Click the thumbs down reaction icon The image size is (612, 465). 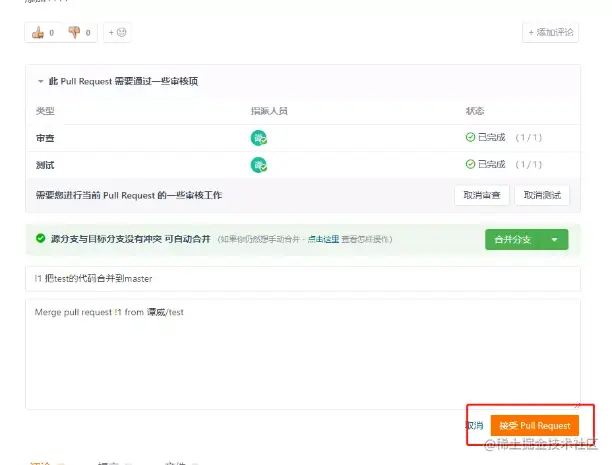tap(74, 32)
